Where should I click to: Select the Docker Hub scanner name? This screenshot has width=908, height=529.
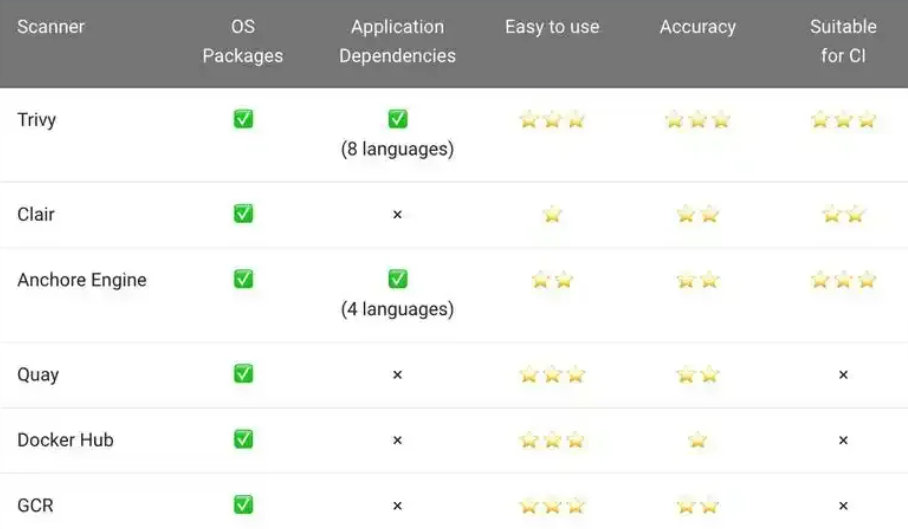[x=65, y=440]
